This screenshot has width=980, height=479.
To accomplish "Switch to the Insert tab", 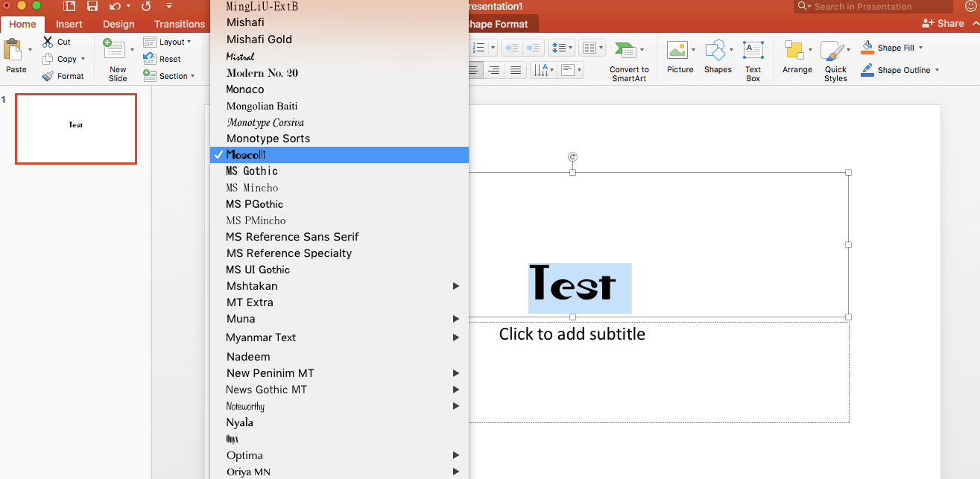I will point(69,24).
